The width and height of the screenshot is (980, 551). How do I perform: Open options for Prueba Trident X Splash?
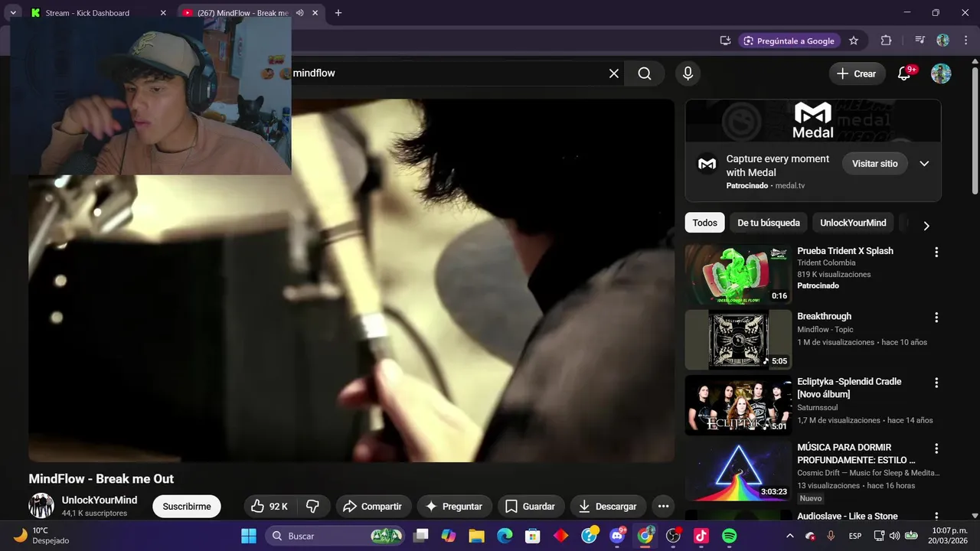(x=936, y=252)
